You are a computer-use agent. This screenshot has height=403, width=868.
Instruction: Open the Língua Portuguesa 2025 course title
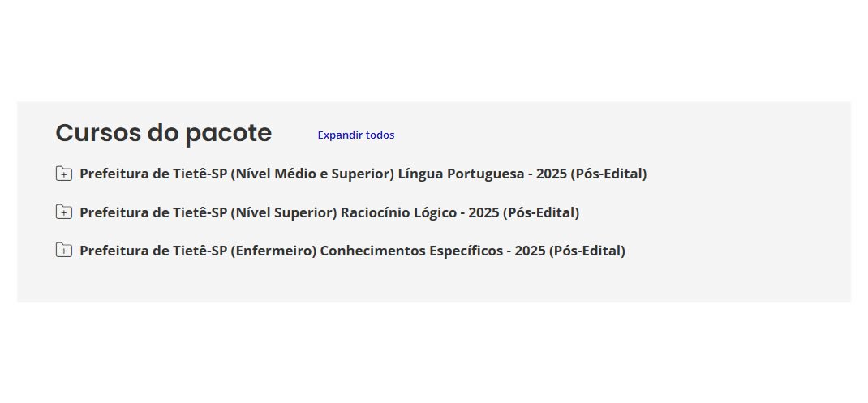(x=363, y=174)
